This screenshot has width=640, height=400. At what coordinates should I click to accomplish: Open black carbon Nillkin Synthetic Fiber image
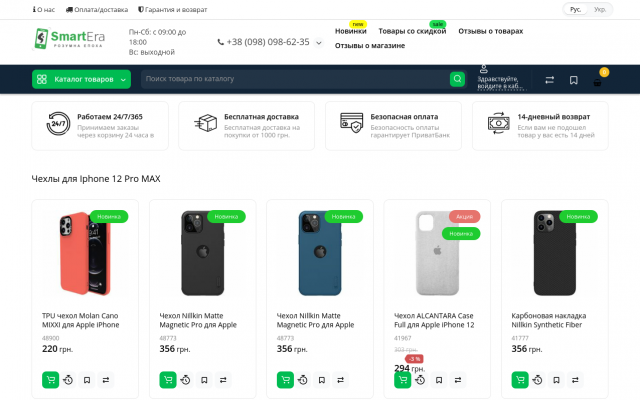click(555, 253)
